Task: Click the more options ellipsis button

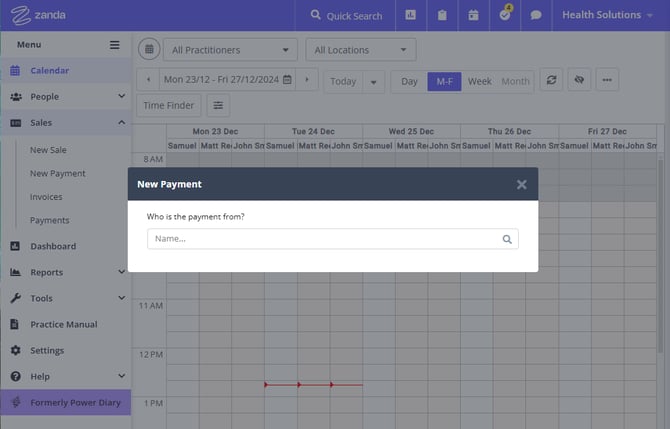Action: point(607,81)
